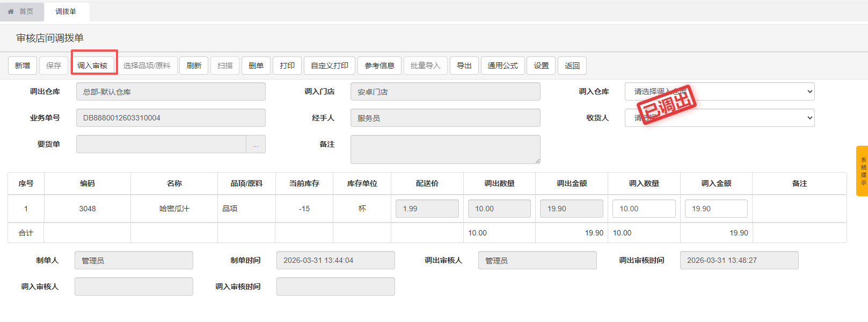Click the ellipsis button beside 要货单
This screenshot has height=322, width=868.
256,144
